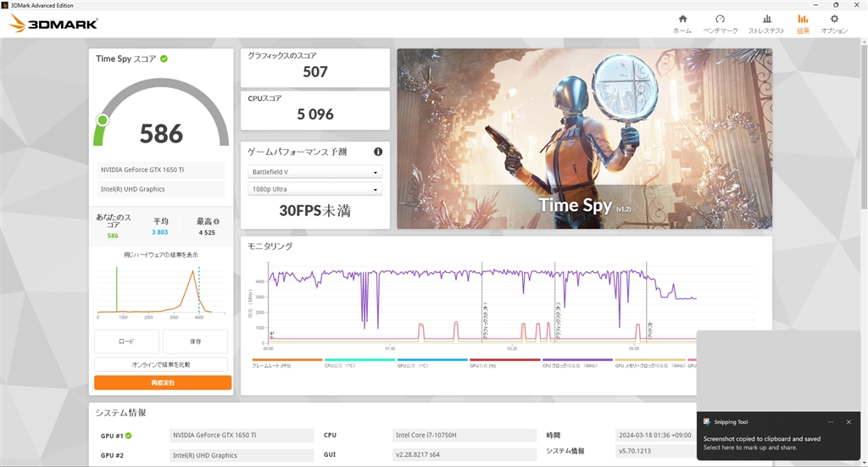The image size is (868, 467).
Task: Click the 平均 3 803 value
Action: 160,232
